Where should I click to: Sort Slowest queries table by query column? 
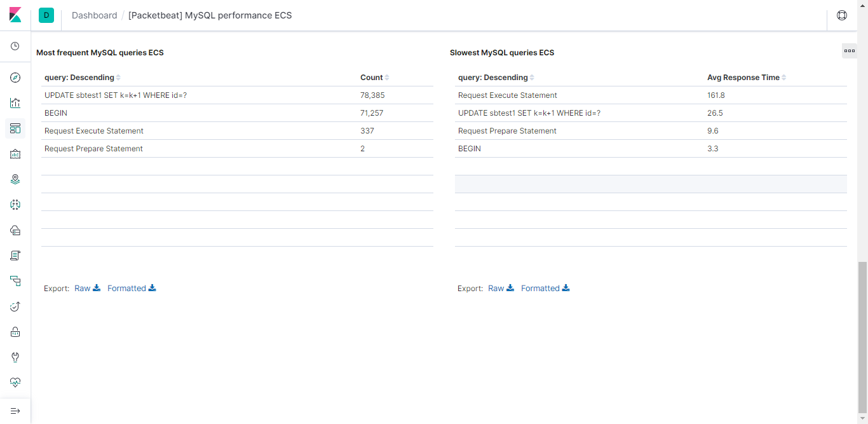[496, 78]
